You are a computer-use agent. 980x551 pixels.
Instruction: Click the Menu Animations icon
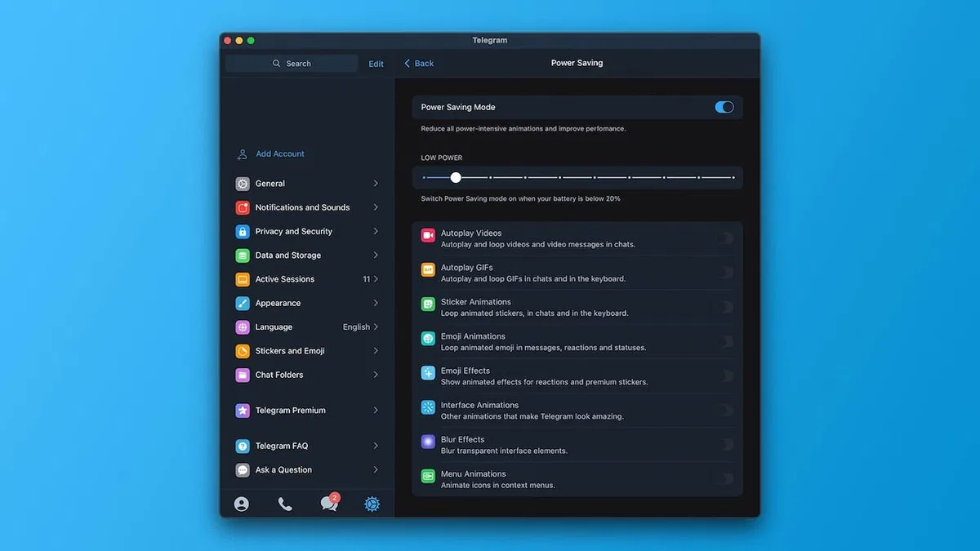pyautogui.click(x=428, y=476)
